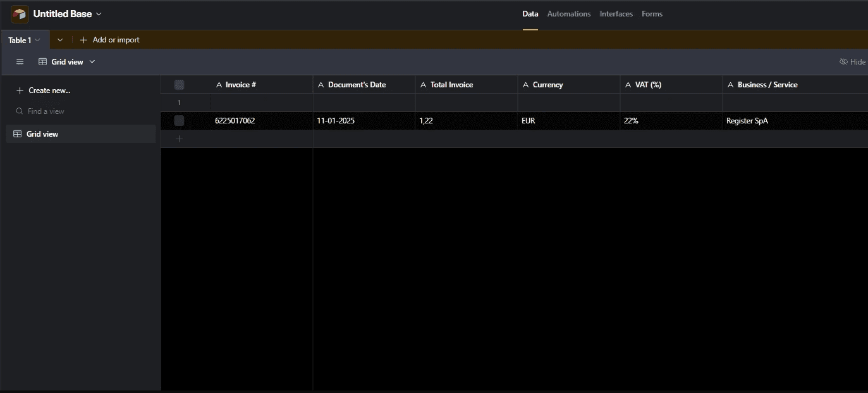
Task: Select the EUR currency cell
Action: pos(569,121)
